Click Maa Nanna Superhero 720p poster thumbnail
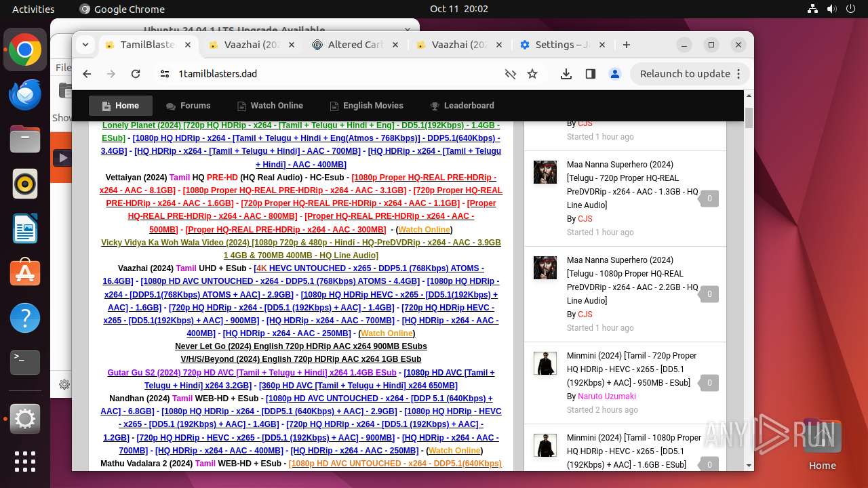Image resolution: width=868 pixels, height=488 pixels. point(545,172)
